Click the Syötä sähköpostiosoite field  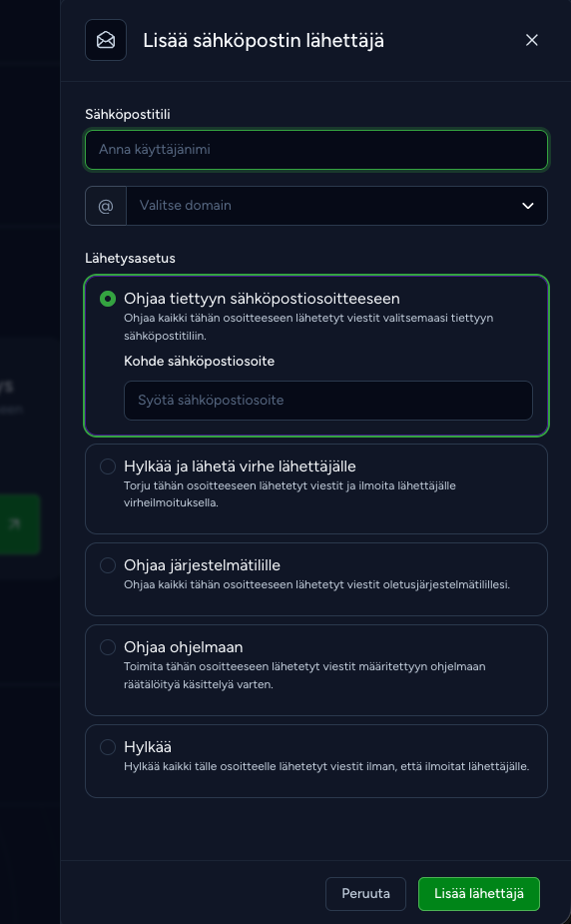point(328,401)
